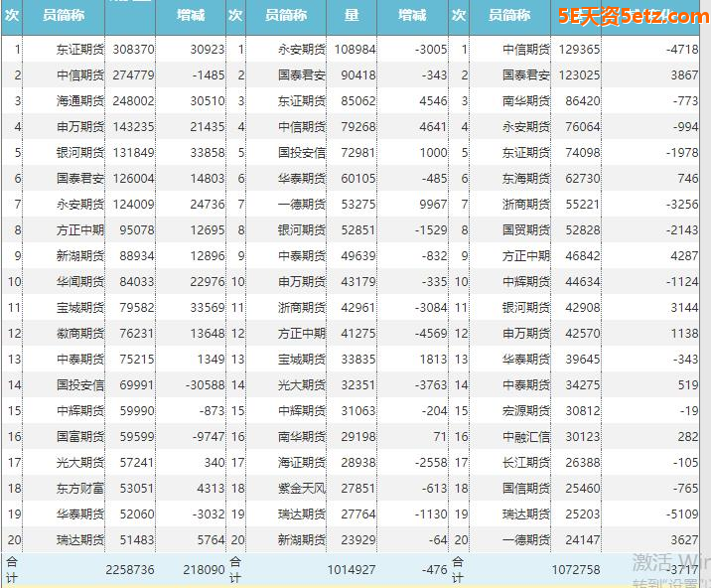Select 长江期货 in row 17
Viewport: 711px width, 588px height.
(x=526, y=463)
